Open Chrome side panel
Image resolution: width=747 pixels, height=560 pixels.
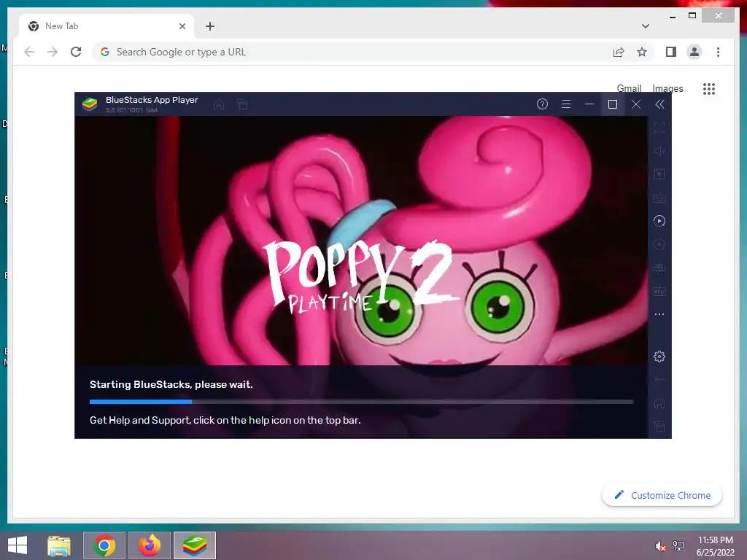pos(671,52)
